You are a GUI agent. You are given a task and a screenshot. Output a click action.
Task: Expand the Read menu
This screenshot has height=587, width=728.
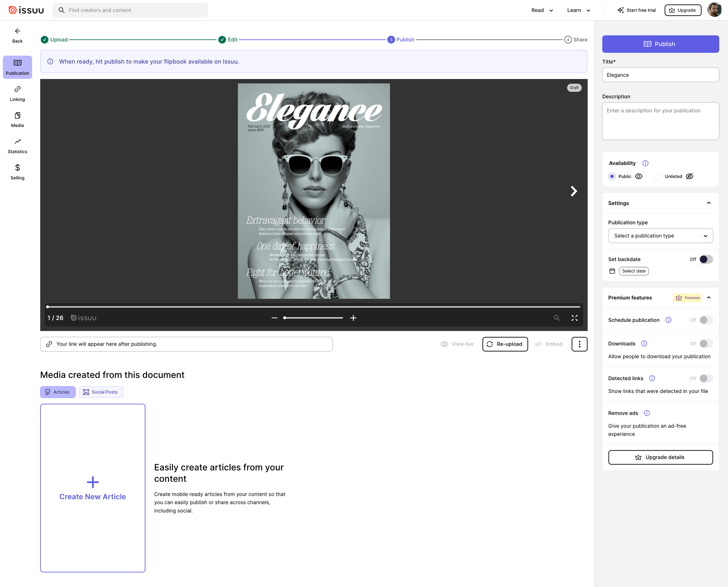pos(542,10)
